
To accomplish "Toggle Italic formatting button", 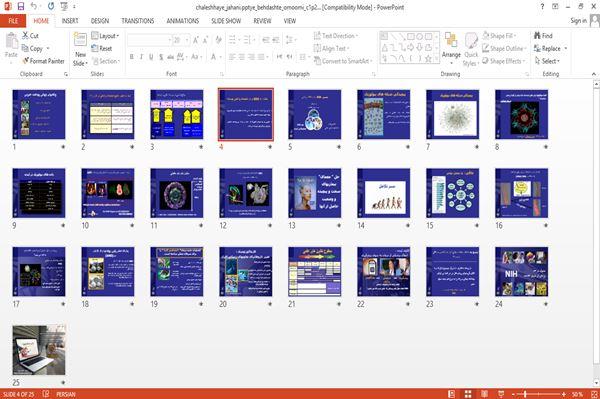I will [x=141, y=57].
